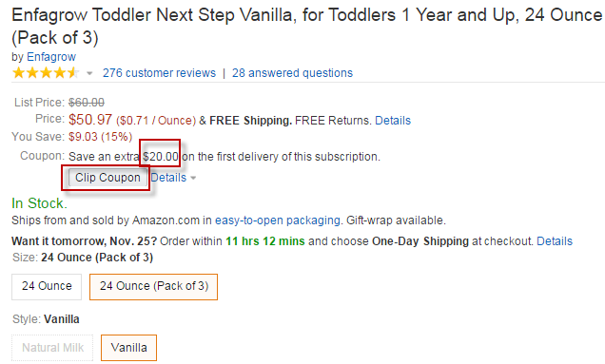Open the 276 customer reviews link
The width and height of the screenshot is (605, 364).
tap(159, 73)
